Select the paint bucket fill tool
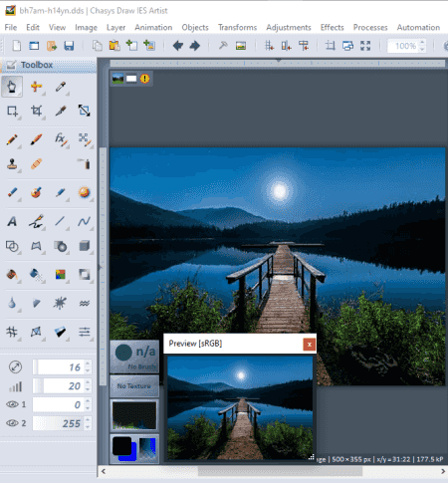The height and width of the screenshot is (483, 448). [x=12, y=275]
